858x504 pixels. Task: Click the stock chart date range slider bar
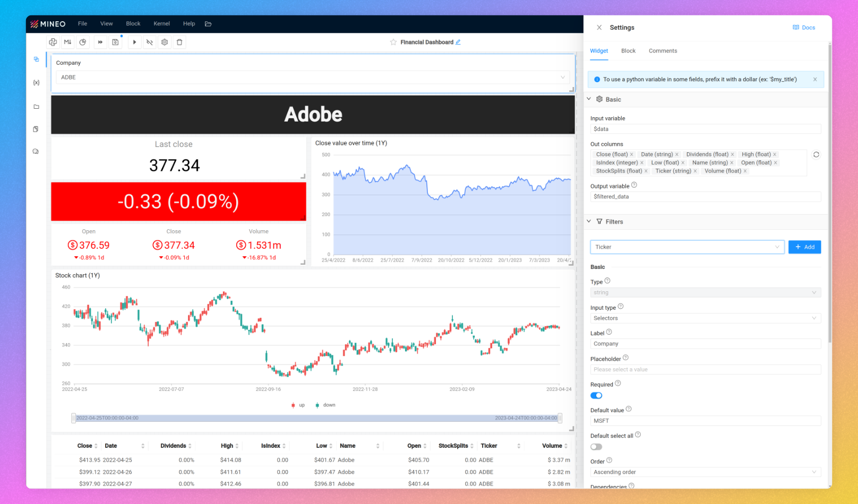tap(316, 418)
